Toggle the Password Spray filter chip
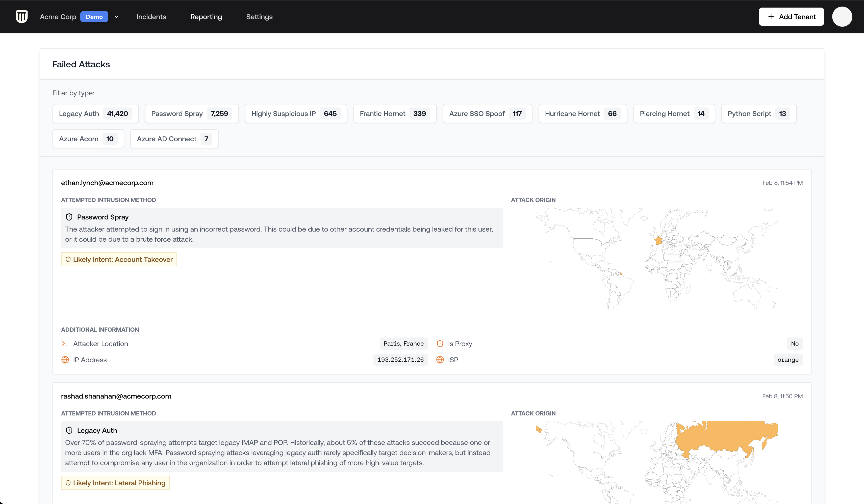The width and height of the screenshot is (864, 504). (x=191, y=114)
